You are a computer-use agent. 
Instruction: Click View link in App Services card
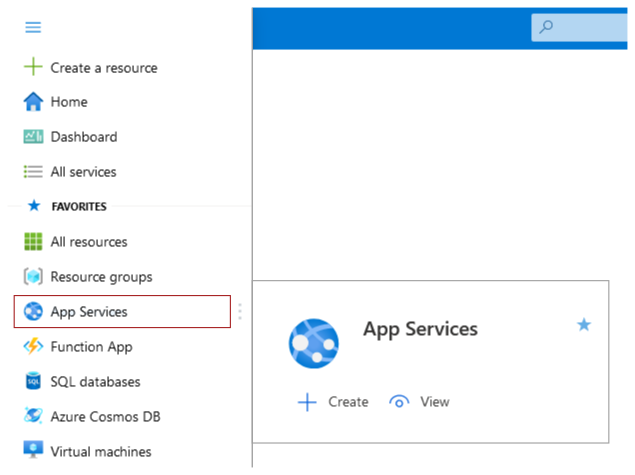pyautogui.click(x=435, y=402)
